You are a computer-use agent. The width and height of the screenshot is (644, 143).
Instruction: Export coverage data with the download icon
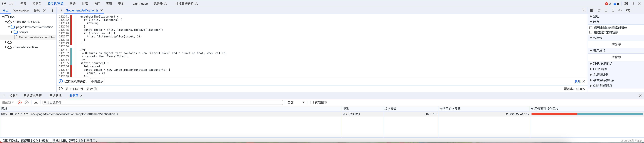pyautogui.click(x=36, y=102)
